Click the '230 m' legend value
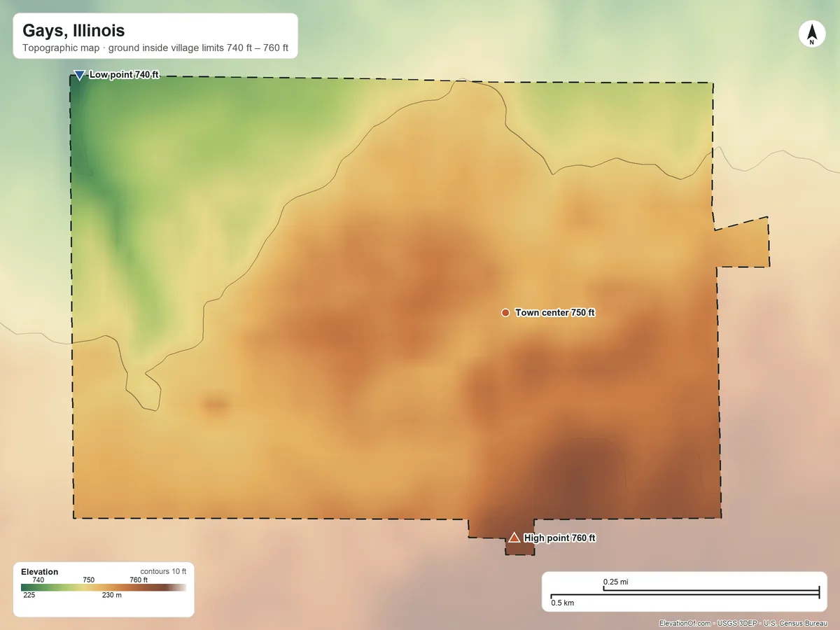840x630 pixels. coord(112,596)
